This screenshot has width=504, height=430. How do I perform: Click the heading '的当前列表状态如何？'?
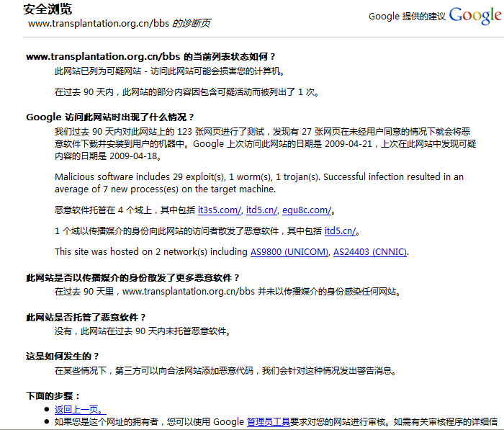tap(230, 57)
